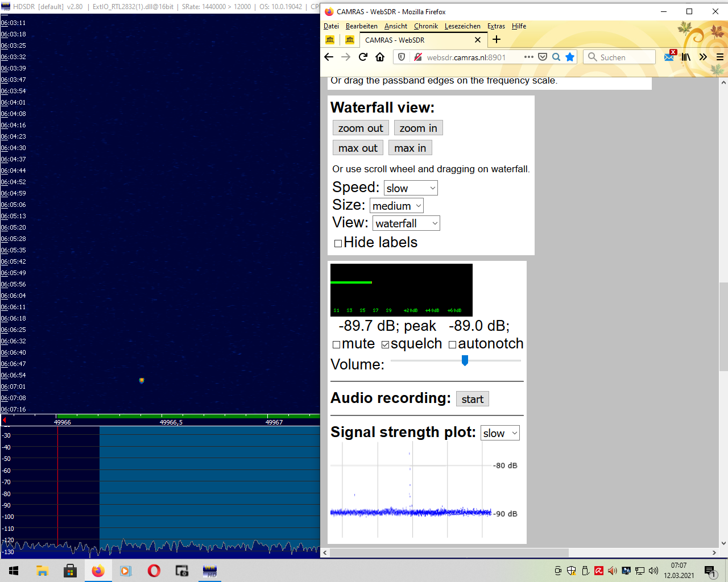Reload the WebSDR page
Image resolution: width=728 pixels, height=582 pixels.
363,57
